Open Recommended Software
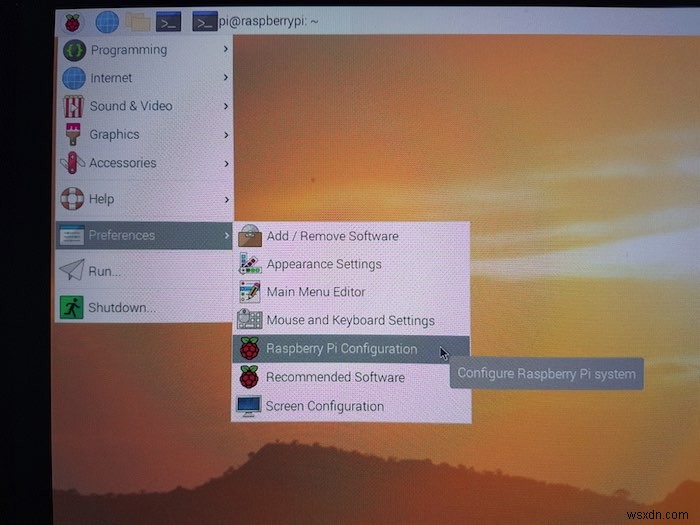Viewport: 700px width, 525px height. click(351, 377)
